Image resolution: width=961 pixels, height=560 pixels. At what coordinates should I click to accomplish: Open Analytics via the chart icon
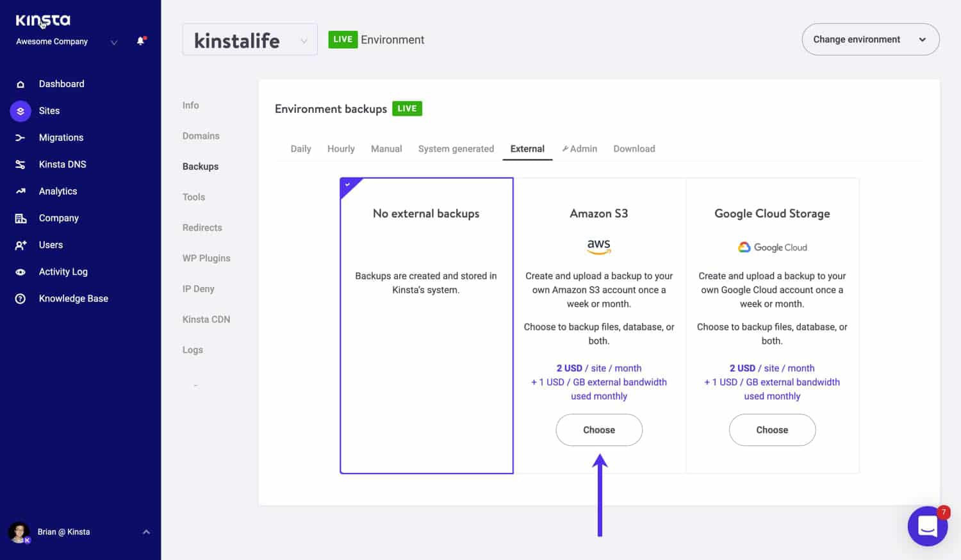(x=21, y=192)
